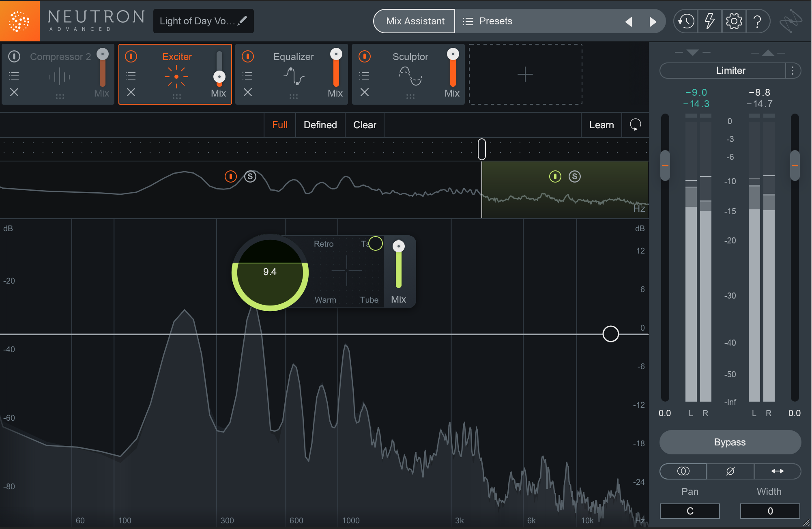Adjust the Equalizer module Mix slider
Viewport: 812px width, 529px height.
tap(336, 54)
